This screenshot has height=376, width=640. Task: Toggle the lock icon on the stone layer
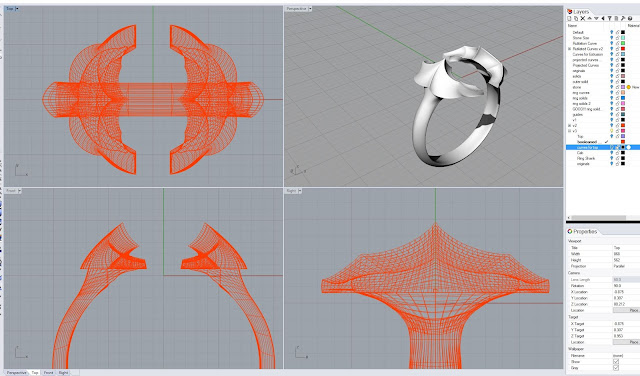point(618,87)
